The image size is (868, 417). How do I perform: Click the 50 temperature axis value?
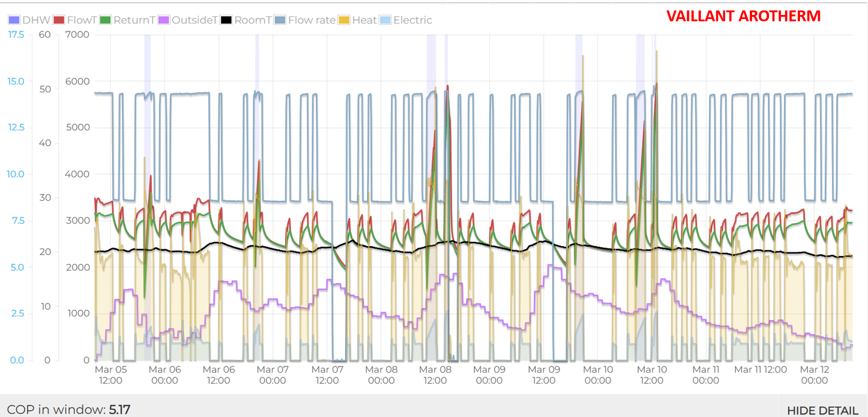coord(45,89)
